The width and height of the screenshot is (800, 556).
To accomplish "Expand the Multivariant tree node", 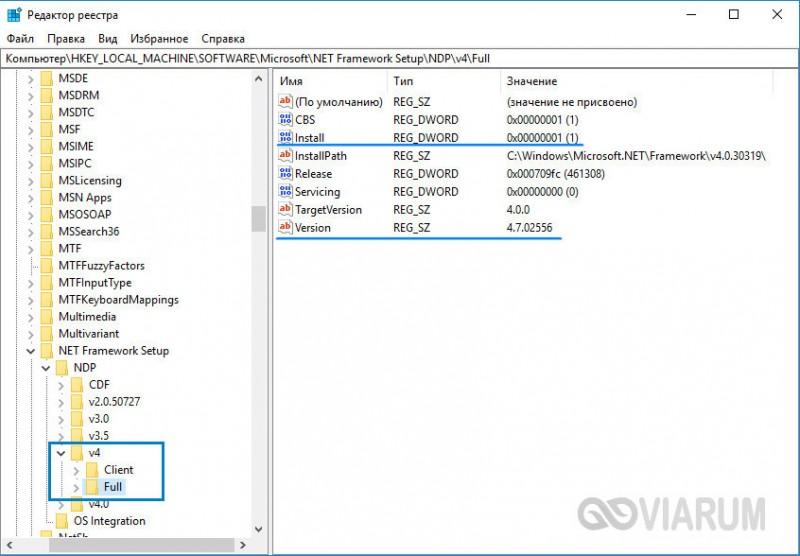I will pos(30,334).
